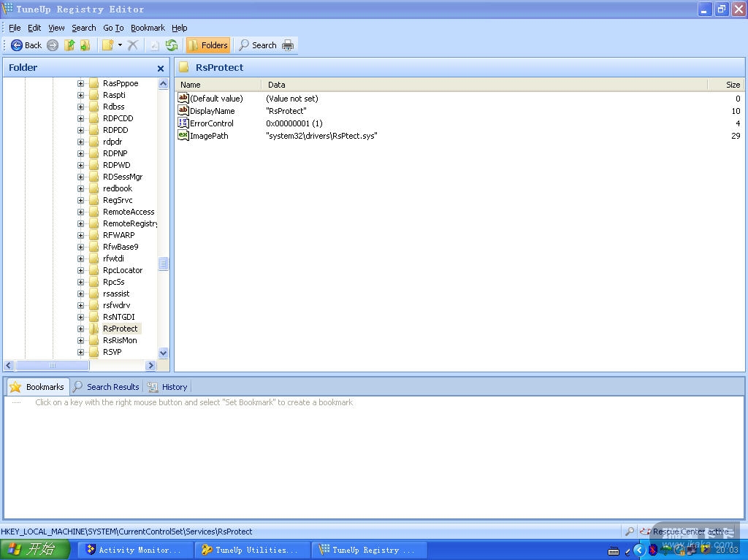Screen dimensions: 748x560
Task: Click the DisplayName string value icon
Action: pos(183,110)
